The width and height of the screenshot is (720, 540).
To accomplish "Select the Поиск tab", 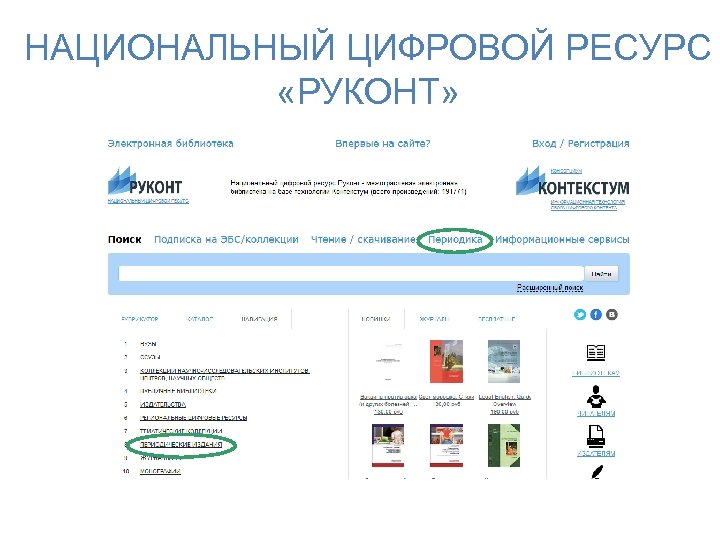I will point(124,239).
